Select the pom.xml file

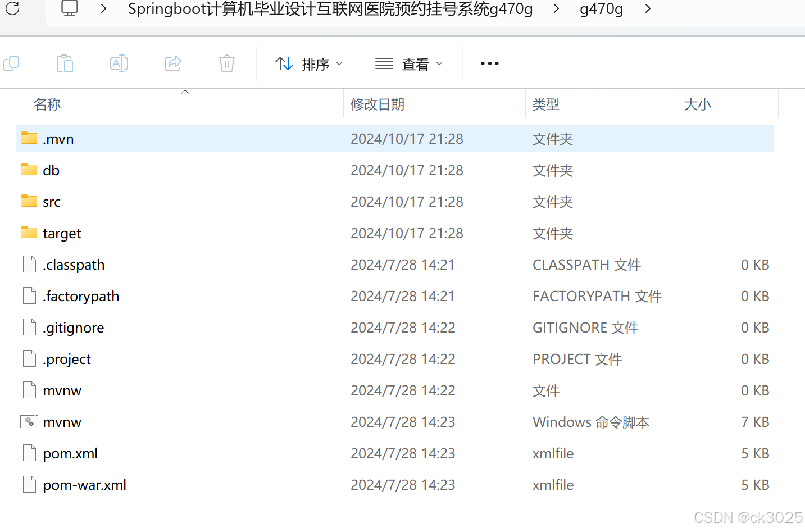coord(395,453)
